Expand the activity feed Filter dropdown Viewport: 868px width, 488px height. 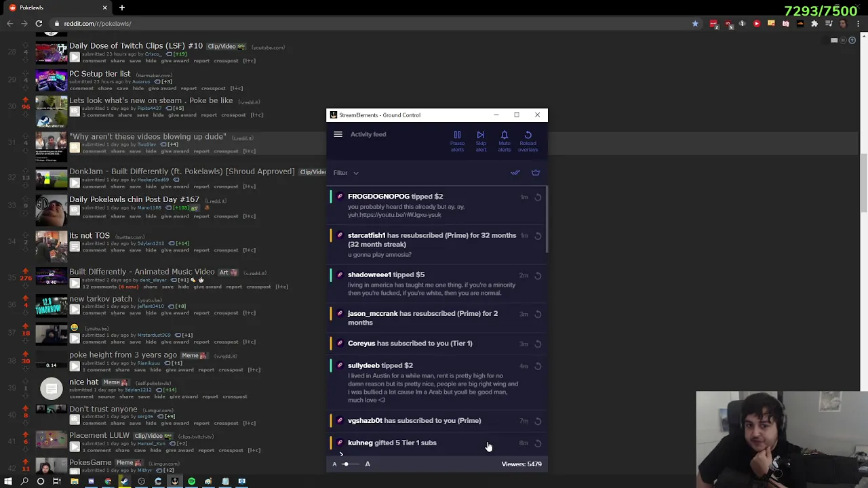coord(346,173)
